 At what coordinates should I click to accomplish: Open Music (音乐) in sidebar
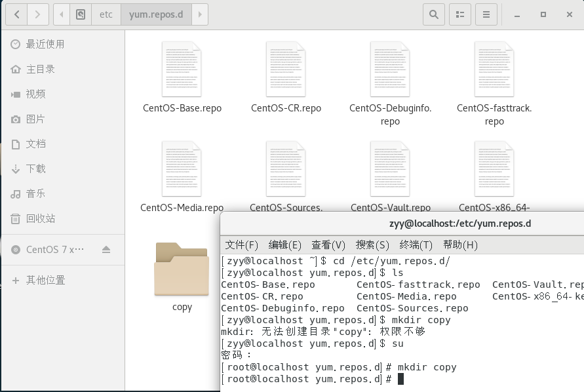point(62,194)
